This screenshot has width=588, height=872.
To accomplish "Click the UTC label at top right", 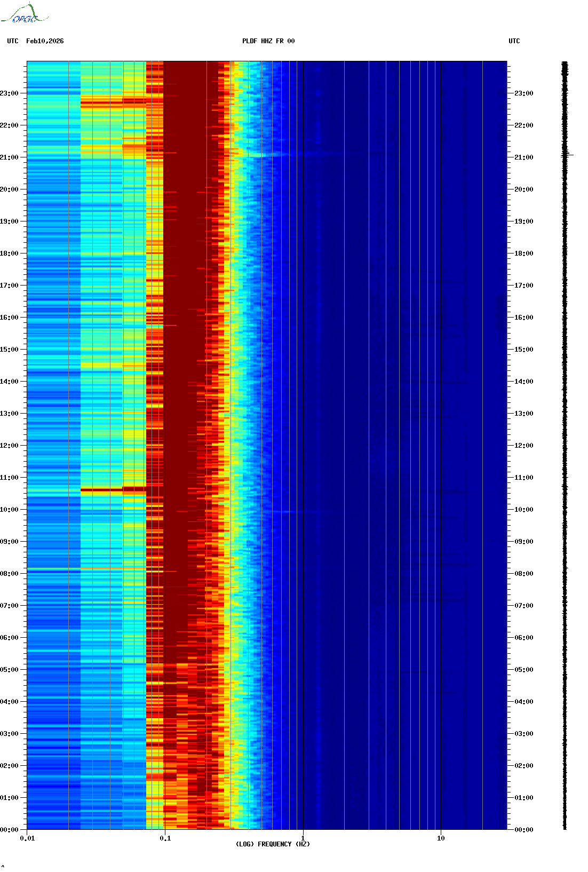I will [514, 41].
